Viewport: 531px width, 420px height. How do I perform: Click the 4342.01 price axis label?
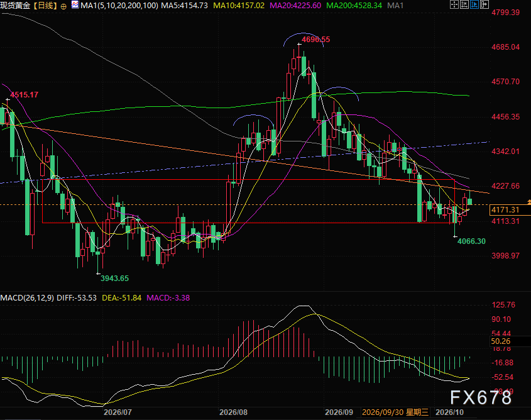(506, 152)
